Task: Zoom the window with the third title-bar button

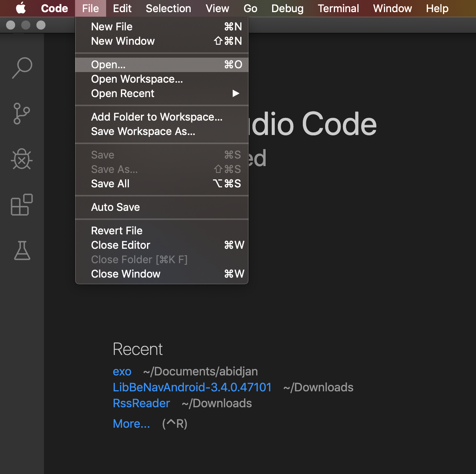Action: click(41, 25)
